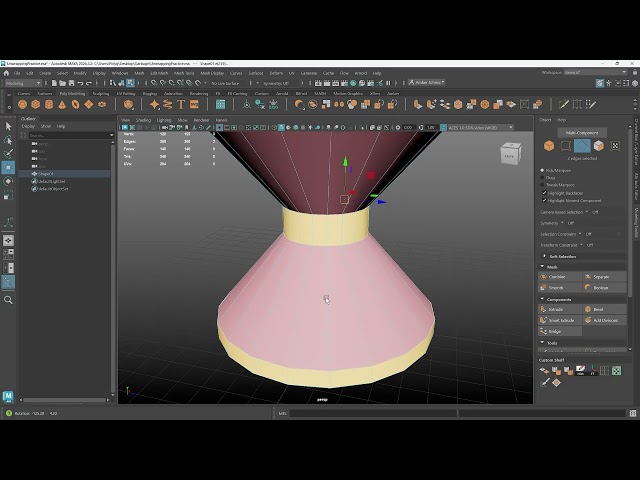Switch to the Rigging shelf tab
Viewport: 640px width, 480px height.
pyautogui.click(x=150, y=93)
